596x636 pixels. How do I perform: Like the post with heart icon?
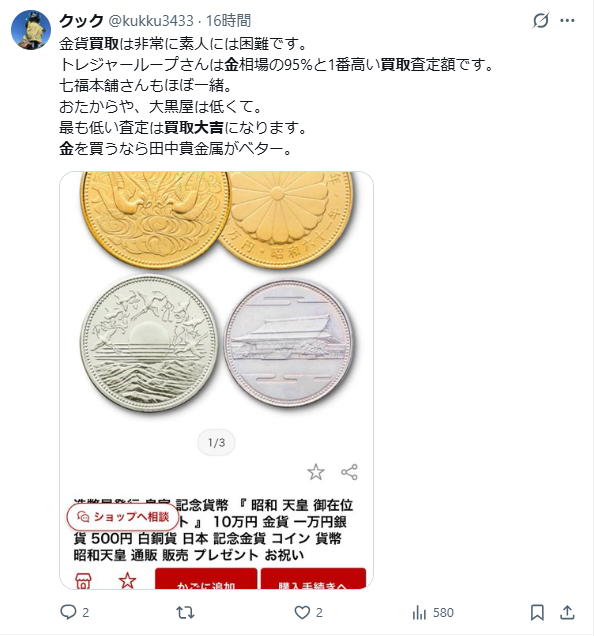(x=302, y=612)
